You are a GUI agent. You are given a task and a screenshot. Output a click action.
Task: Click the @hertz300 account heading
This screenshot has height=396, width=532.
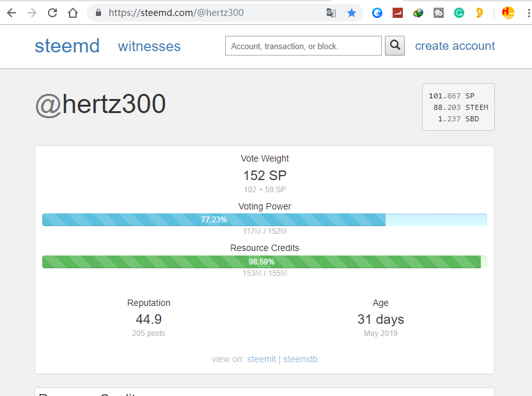point(100,104)
